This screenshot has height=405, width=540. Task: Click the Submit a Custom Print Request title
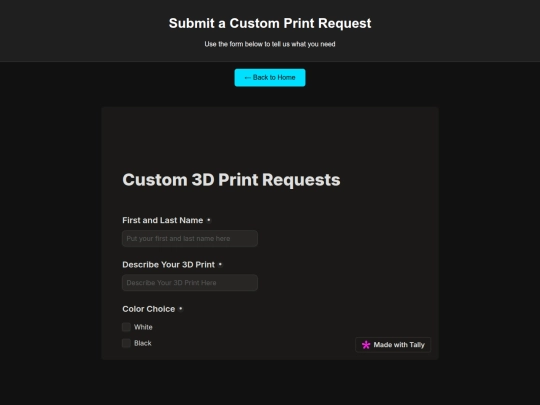[270, 23]
